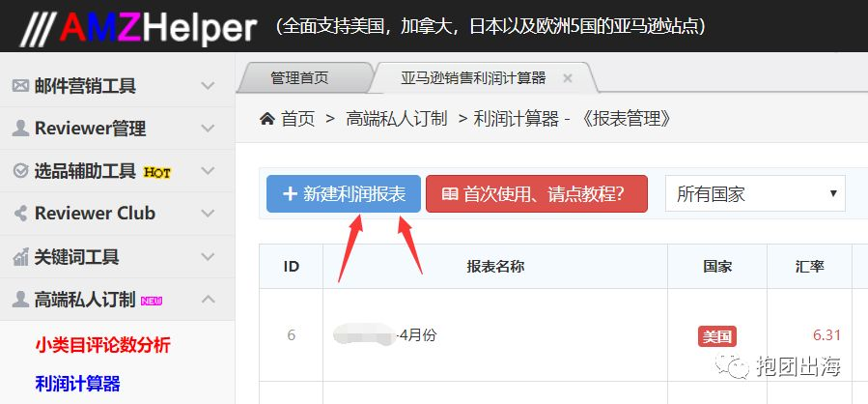Open the 所有国家 country dropdown
This screenshot has width=868, height=404.
(x=755, y=194)
